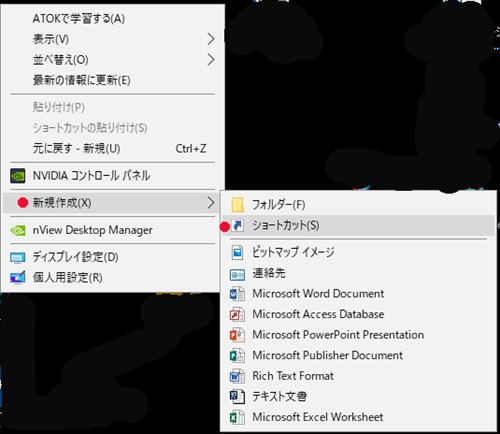Click the NVIDIA Control Panel icon
The width and height of the screenshot is (500, 434).
coord(18,176)
